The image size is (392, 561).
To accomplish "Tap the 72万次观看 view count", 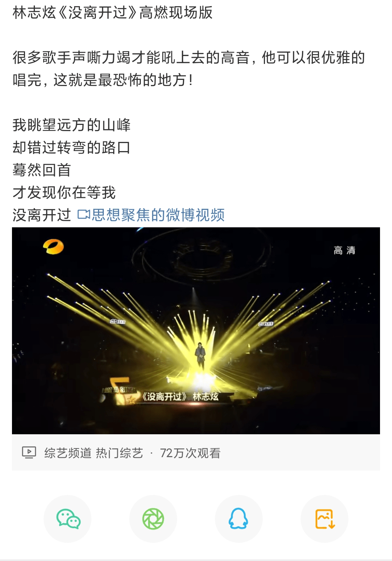I will pos(190,453).
